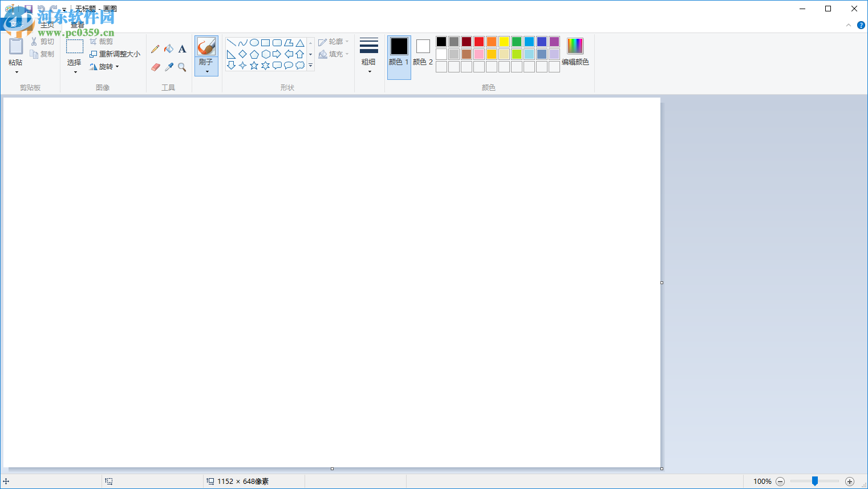Choose the Six-point star shape
This screenshot has height=489, width=868.
coord(265,66)
